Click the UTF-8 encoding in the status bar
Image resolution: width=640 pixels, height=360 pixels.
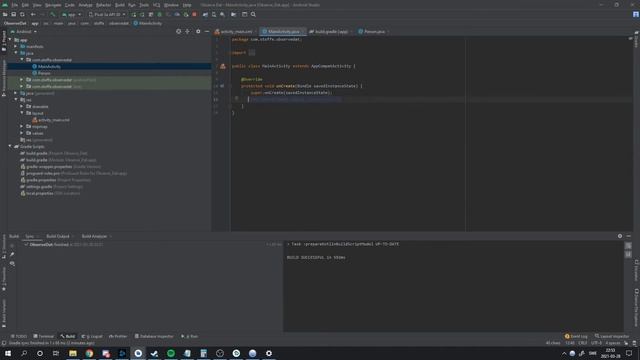pyautogui.click(x=596, y=343)
